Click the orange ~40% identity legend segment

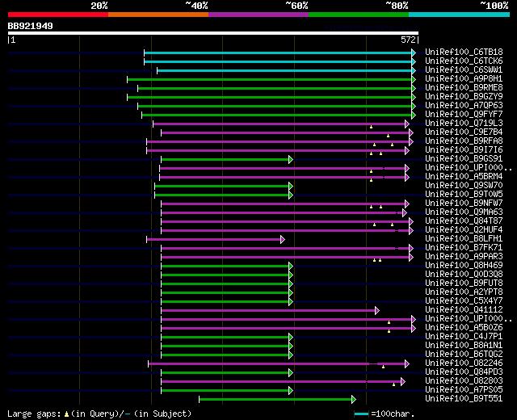click(158, 15)
